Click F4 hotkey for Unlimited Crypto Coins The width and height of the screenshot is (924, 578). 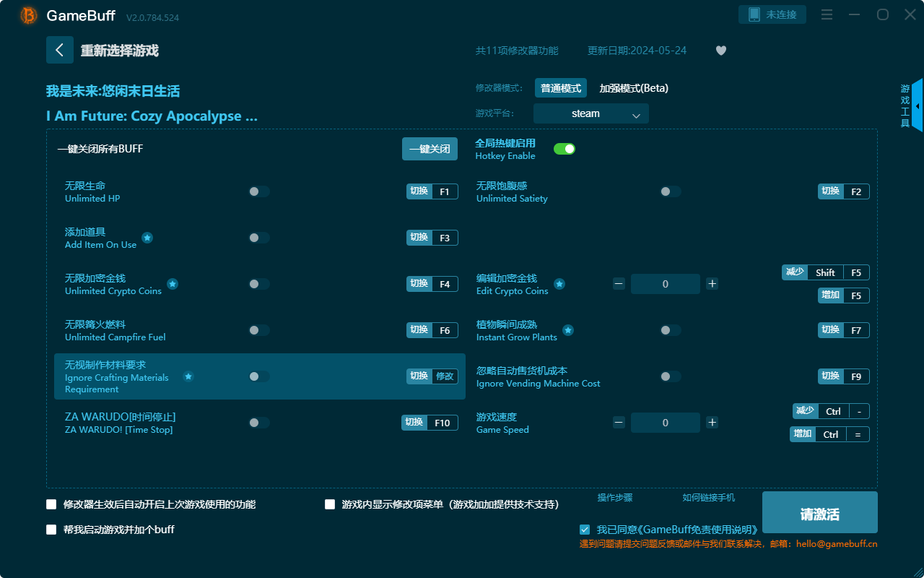(x=432, y=284)
